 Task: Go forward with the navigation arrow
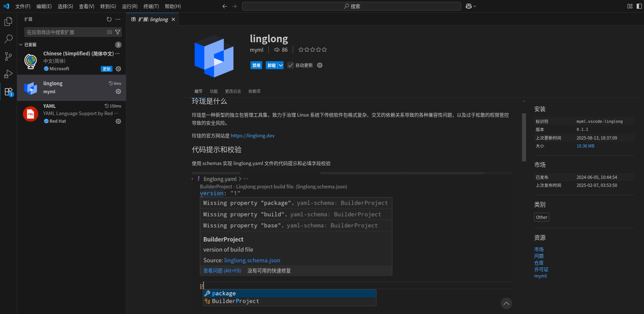(234, 6)
